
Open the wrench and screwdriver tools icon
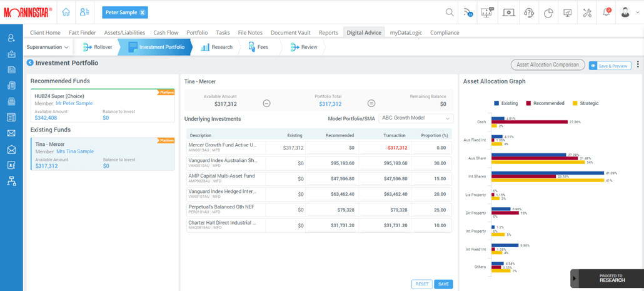(x=586, y=13)
